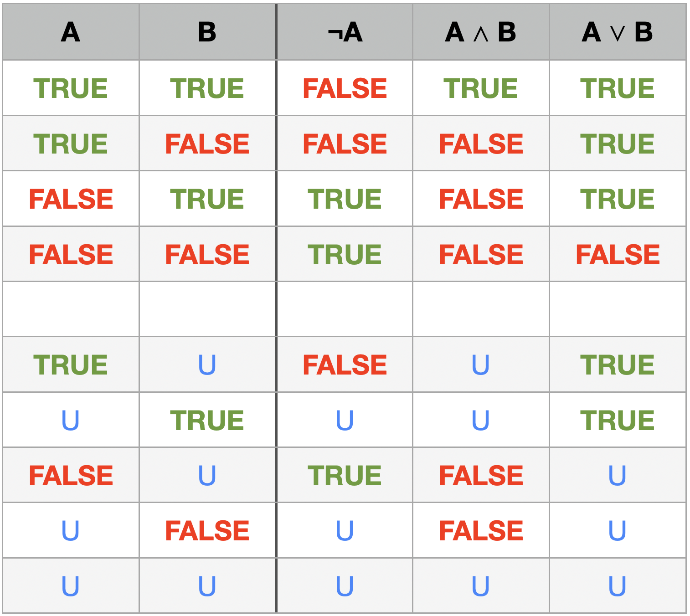Click the bottom row's U in column B

pos(207,586)
